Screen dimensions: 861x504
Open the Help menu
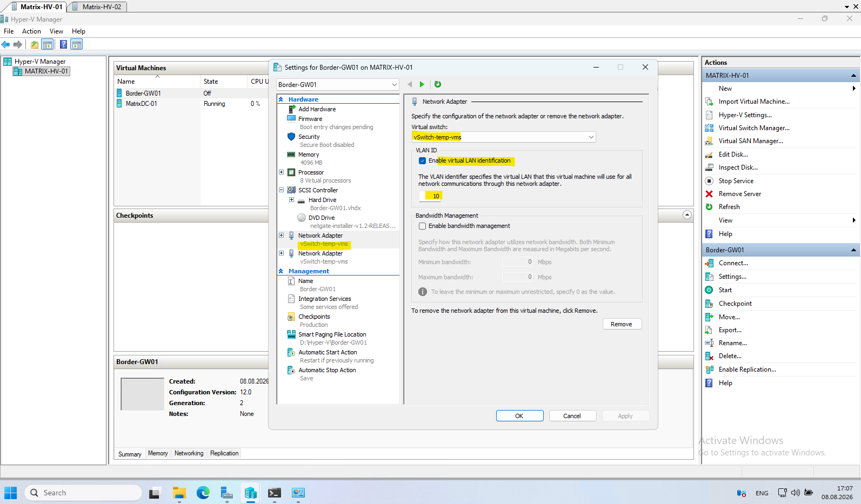[x=78, y=31]
